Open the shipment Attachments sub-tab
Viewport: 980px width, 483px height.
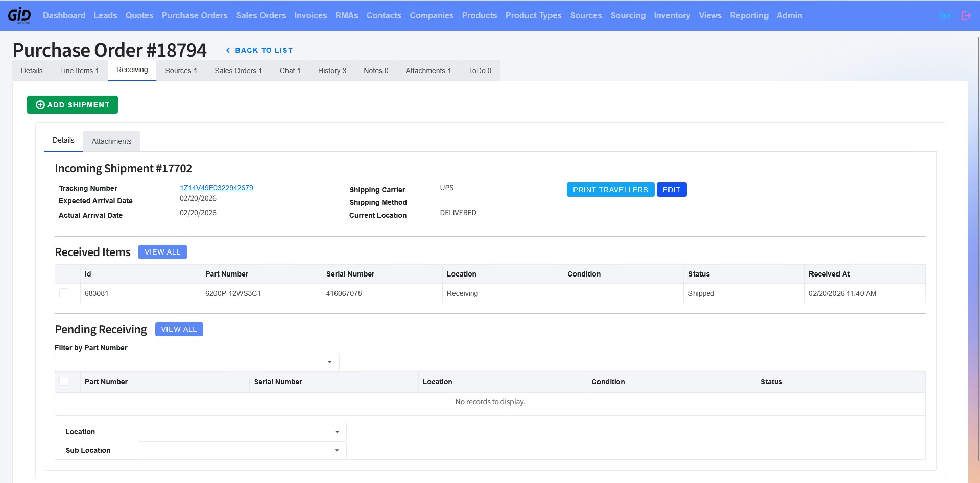111,141
